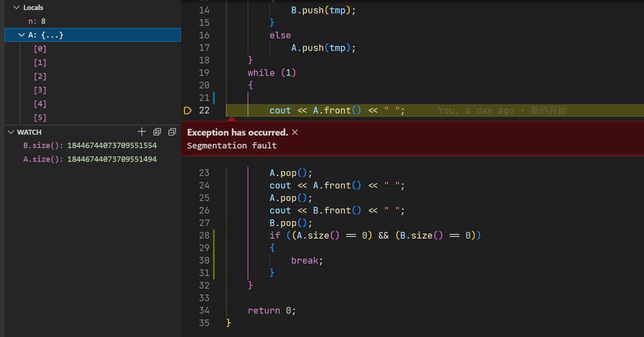Select element [5] of A
Image resolution: width=644 pixels, height=337 pixels.
point(93,118)
